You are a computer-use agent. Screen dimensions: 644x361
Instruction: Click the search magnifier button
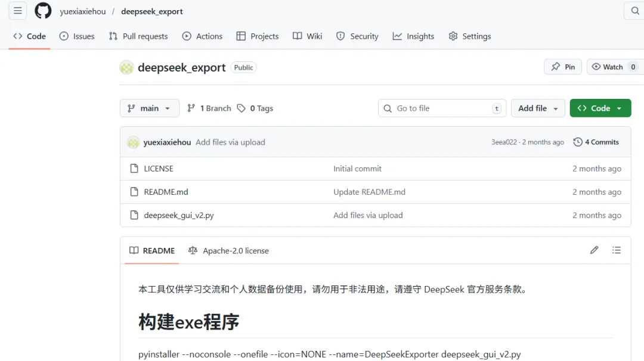(x=635, y=11)
